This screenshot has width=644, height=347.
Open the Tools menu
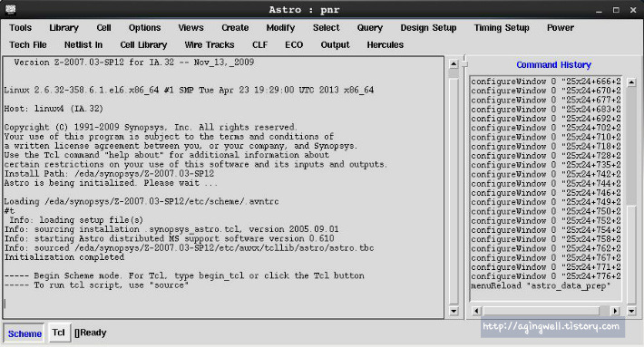tap(21, 28)
